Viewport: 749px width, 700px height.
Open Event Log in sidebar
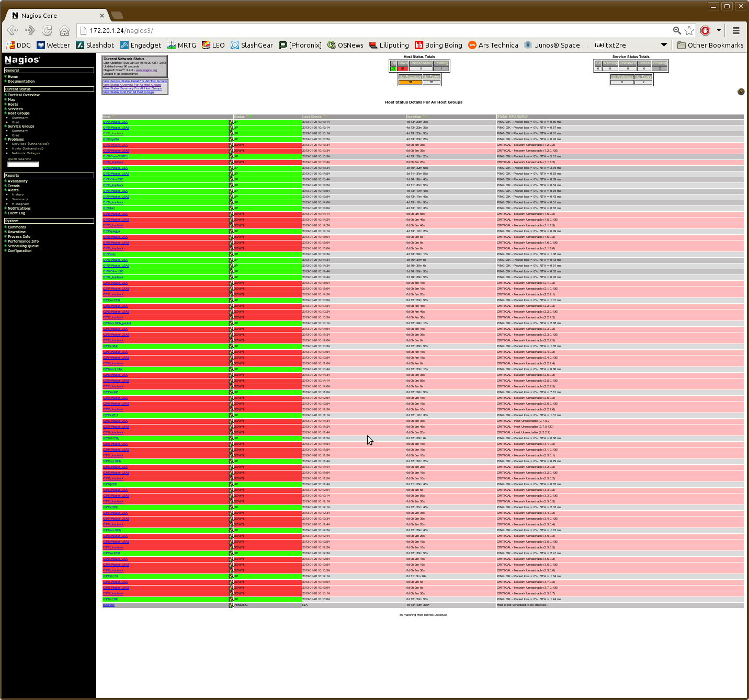point(16,213)
